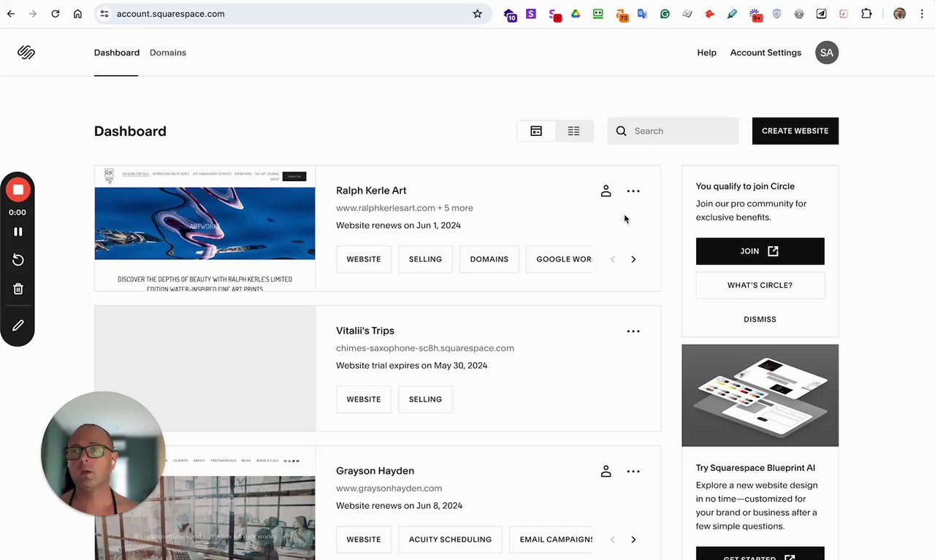Click the Vitalii's Trips title
The width and height of the screenshot is (935, 560).
tap(365, 331)
